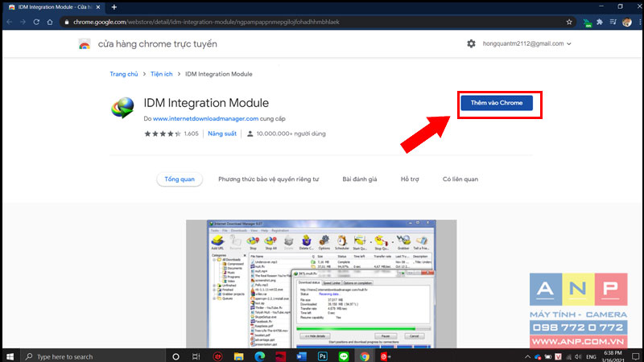
Task: Open Photoshop from the taskbar
Action: coord(323,356)
